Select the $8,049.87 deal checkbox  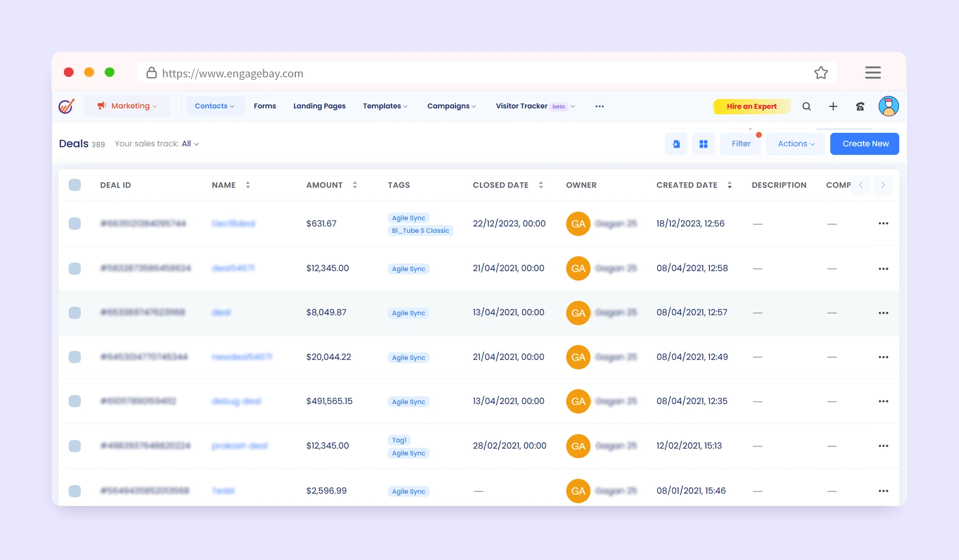pyautogui.click(x=75, y=313)
